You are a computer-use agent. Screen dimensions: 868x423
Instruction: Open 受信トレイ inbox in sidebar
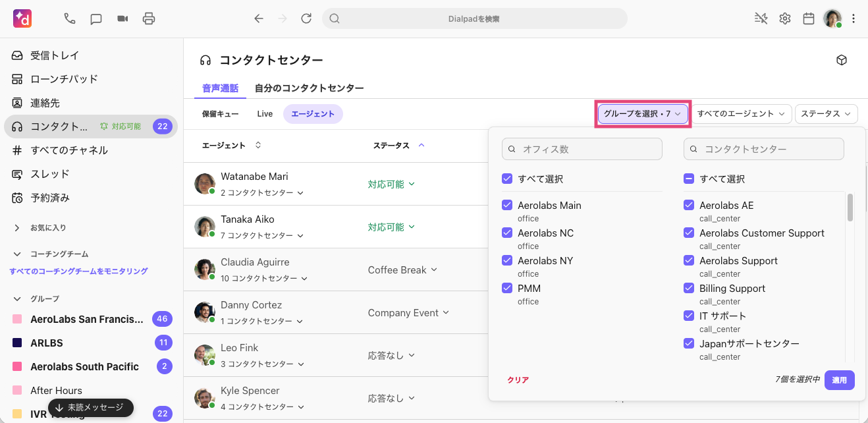[x=91, y=55]
